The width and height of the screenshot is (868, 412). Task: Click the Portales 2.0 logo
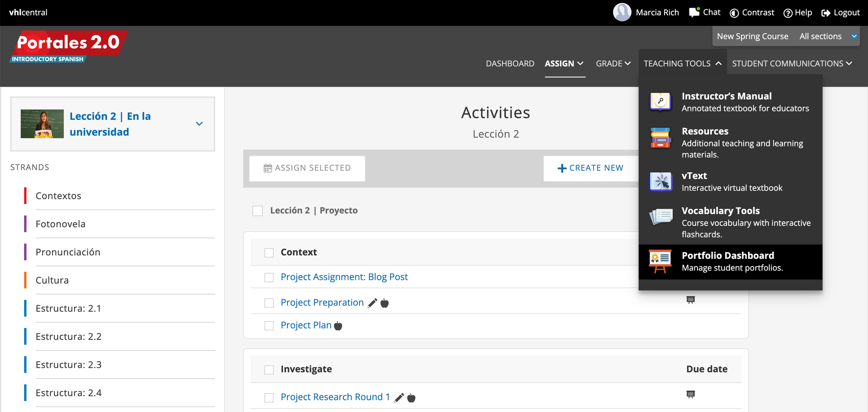click(x=69, y=47)
